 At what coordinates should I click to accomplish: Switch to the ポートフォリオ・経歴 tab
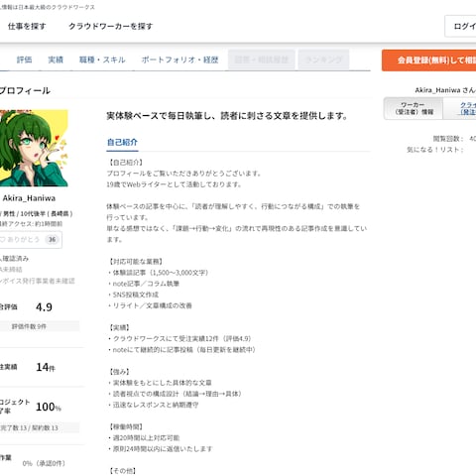(179, 59)
